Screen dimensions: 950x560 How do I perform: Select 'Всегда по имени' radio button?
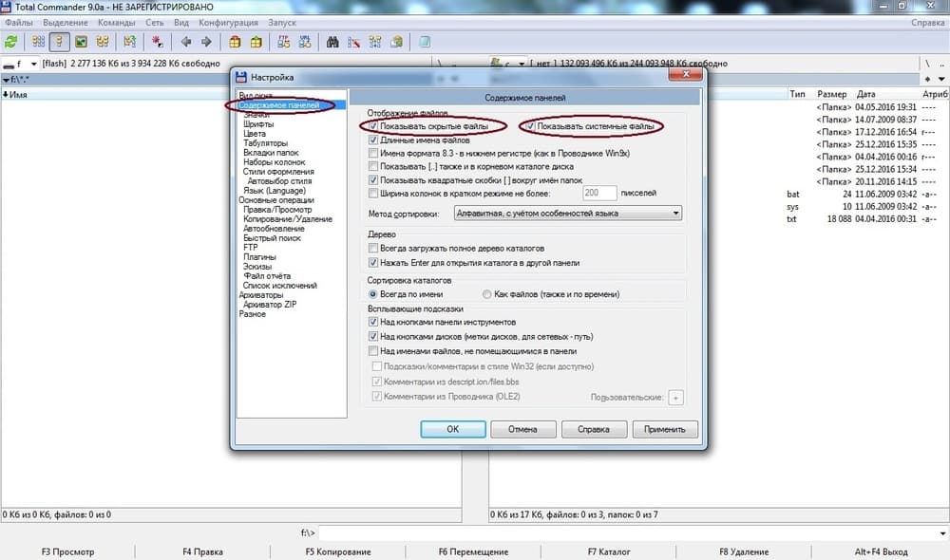click(x=373, y=294)
